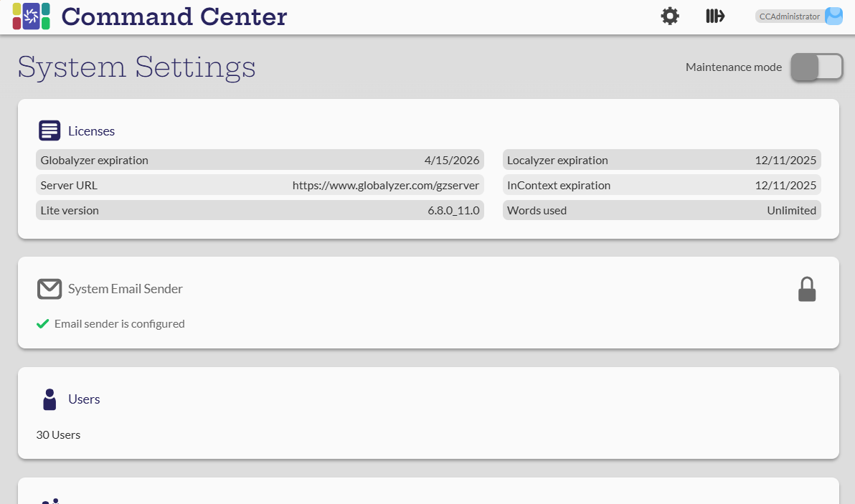855x504 pixels.
Task: Click the projects arrow icon in header
Action: pyautogui.click(x=715, y=16)
